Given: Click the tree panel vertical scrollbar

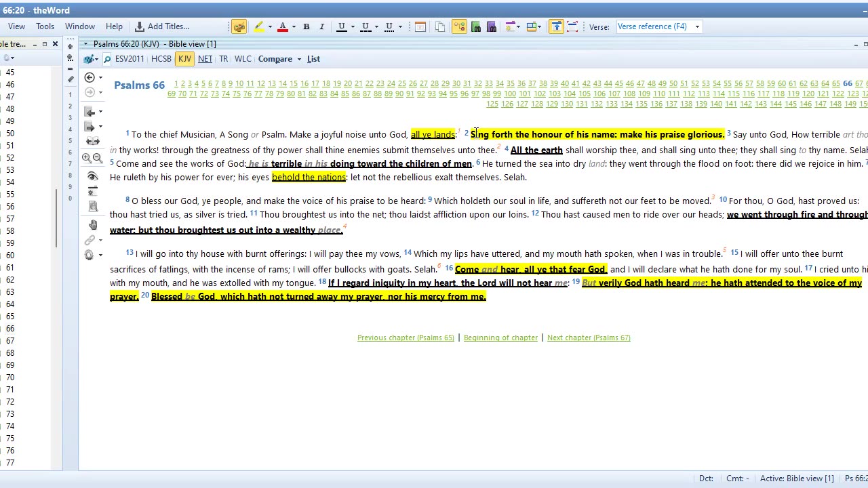Looking at the screenshot, I should coord(56,218).
